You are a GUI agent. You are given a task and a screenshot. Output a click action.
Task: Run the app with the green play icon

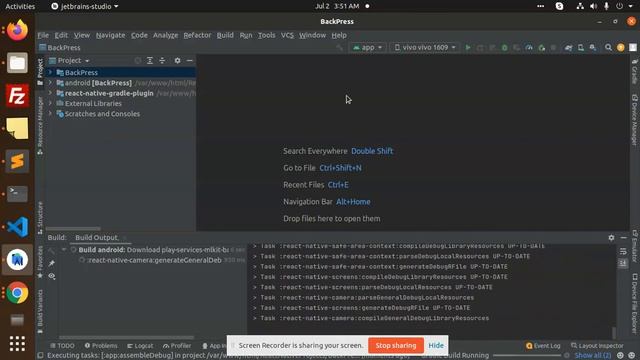(468, 48)
